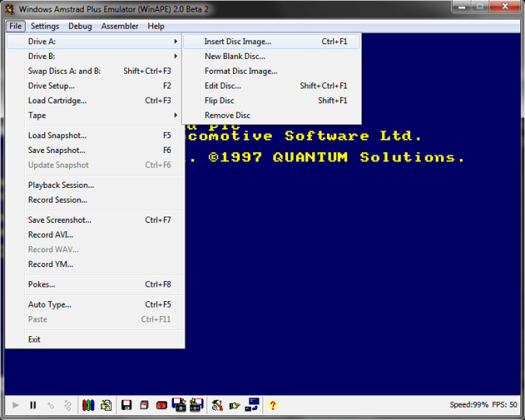Click the red cassette tape icon
Screen dimensions: 525x420
[x=162, y=405]
